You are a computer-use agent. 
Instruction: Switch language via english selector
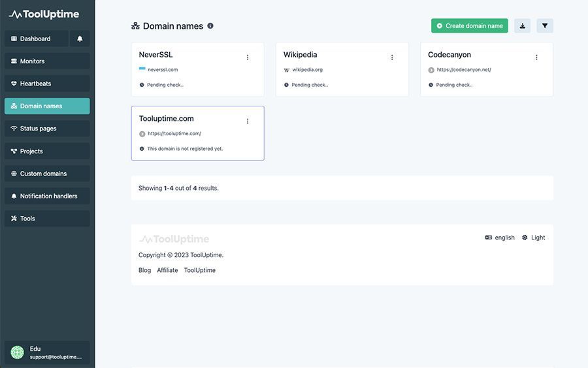[x=500, y=238]
